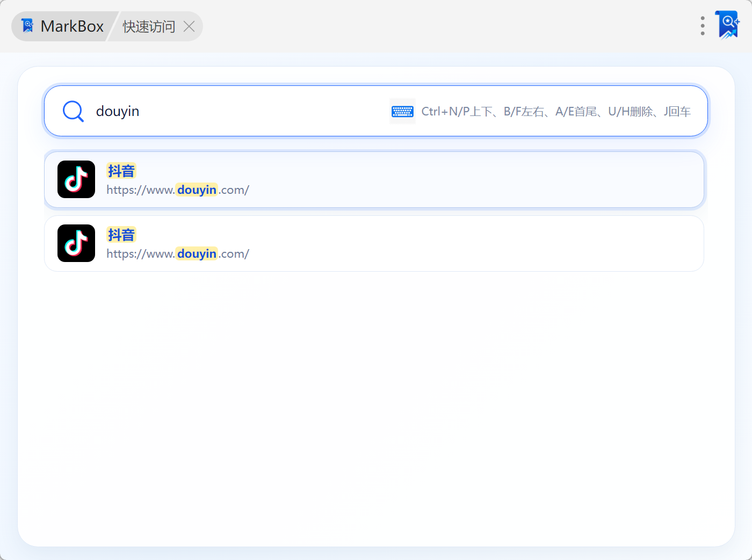Image resolution: width=752 pixels, height=560 pixels.
Task: Open the three-dot more options menu
Action: point(703,26)
